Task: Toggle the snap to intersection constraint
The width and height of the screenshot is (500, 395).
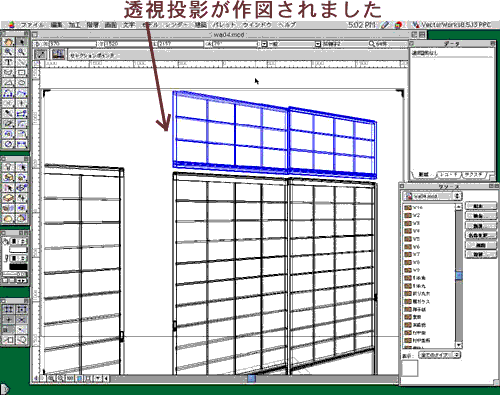Action: coord(22,320)
